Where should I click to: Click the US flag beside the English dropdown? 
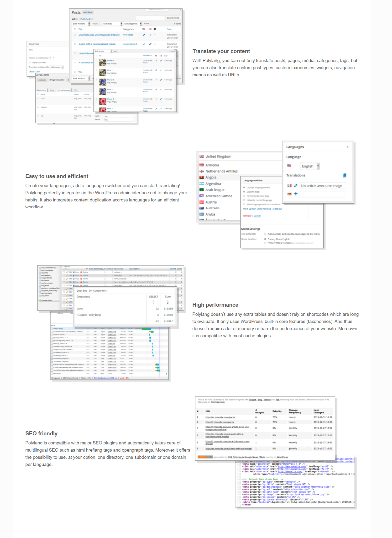(289, 166)
